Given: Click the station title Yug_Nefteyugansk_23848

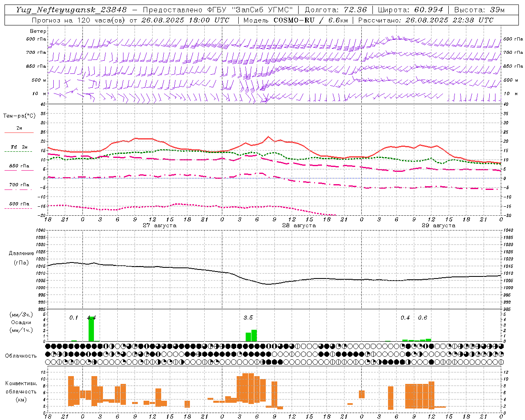Looking at the screenshot, I should 71,10.
